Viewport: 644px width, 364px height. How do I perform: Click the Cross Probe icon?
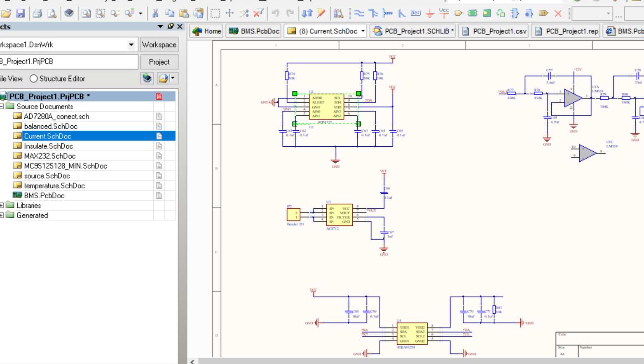click(321, 14)
